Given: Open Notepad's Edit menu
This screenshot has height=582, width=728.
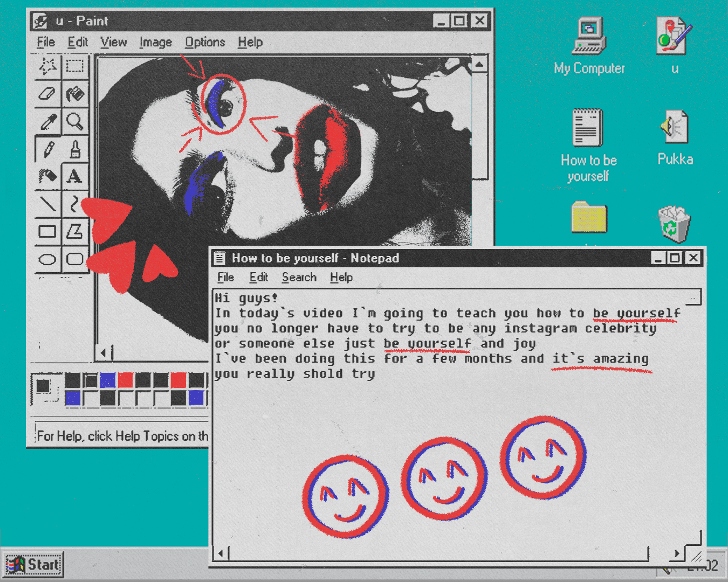Looking at the screenshot, I should tap(258, 278).
